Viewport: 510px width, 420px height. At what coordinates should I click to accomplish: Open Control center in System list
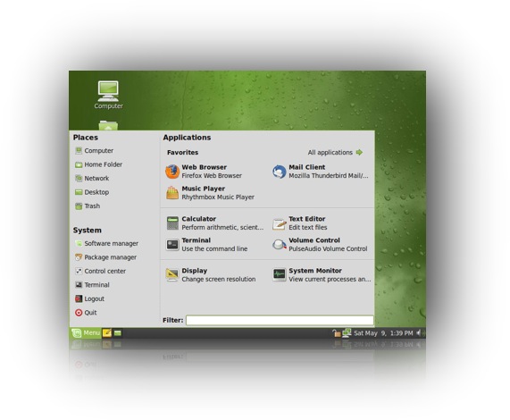[100, 271]
